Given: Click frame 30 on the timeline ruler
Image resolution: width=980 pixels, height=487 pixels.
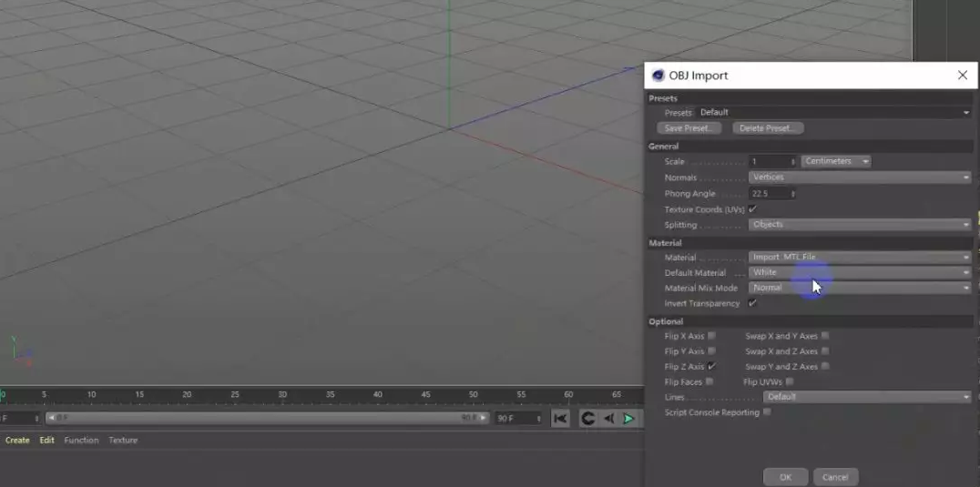Looking at the screenshot, I should pyautogui.click(x=282, y=394).
